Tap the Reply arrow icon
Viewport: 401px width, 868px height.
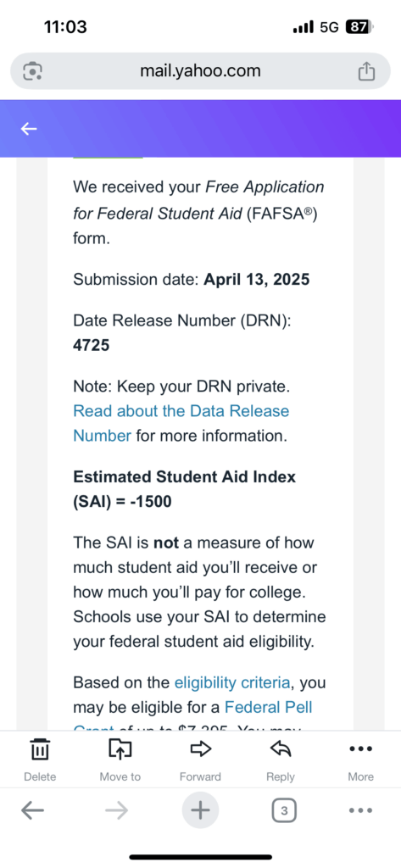pyautogui.click(x=281, y=749)
